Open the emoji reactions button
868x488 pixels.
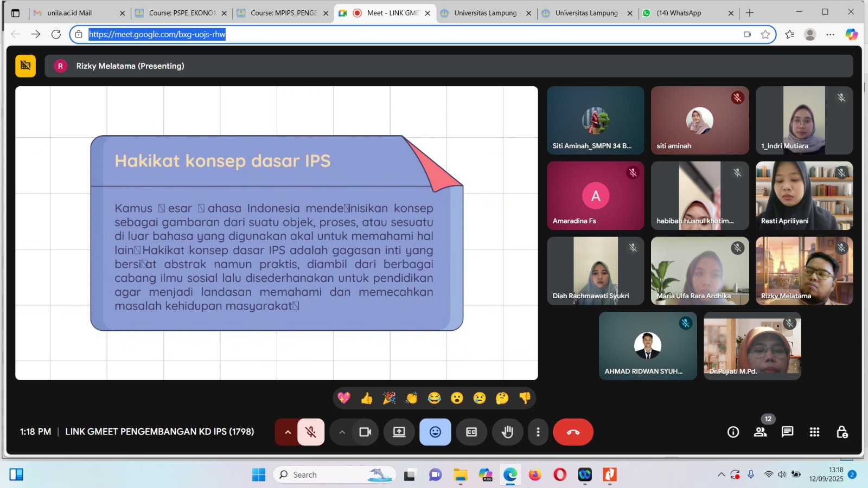click(x=435, y=432)
